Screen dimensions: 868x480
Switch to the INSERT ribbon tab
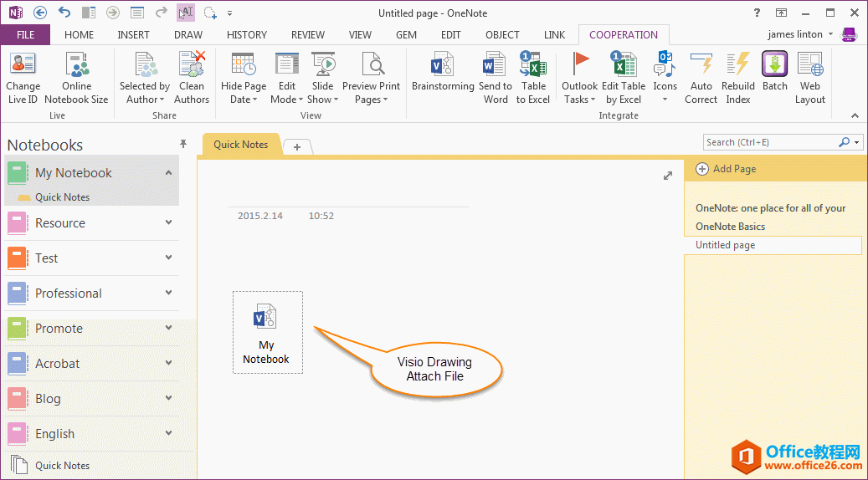tap(133, 35)
